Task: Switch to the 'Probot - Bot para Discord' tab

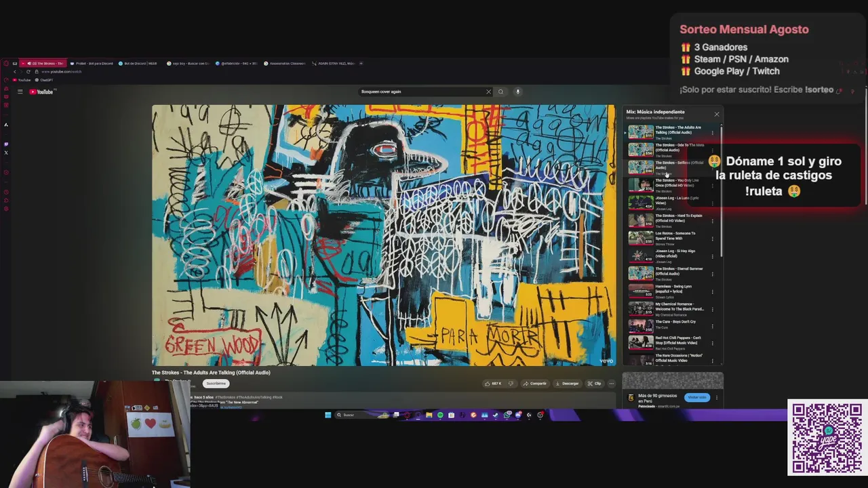Action: click(x=92, y=63)
